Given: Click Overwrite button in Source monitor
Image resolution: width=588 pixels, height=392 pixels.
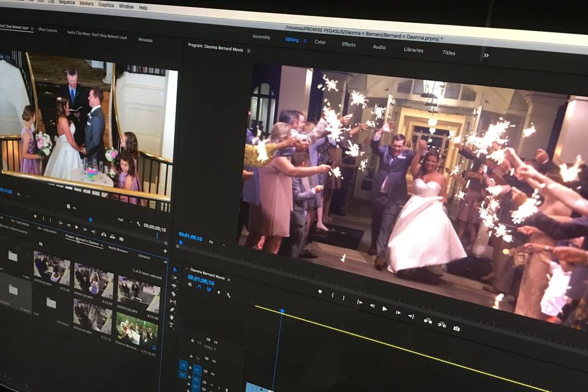Looking at the screenshot, I should (113, 236).
